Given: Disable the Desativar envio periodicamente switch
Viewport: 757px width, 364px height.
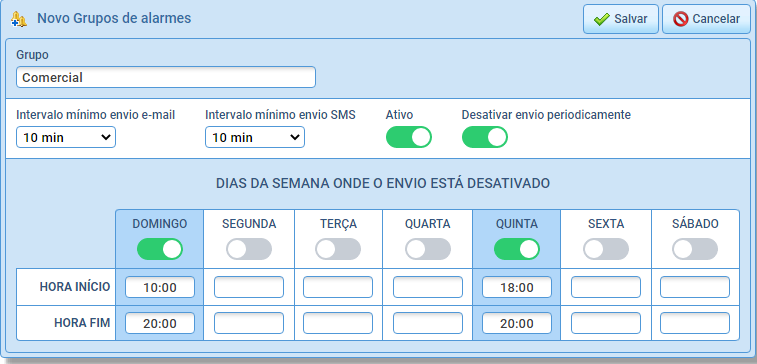Looking at the screenshot, I should (x=485, y=137).
